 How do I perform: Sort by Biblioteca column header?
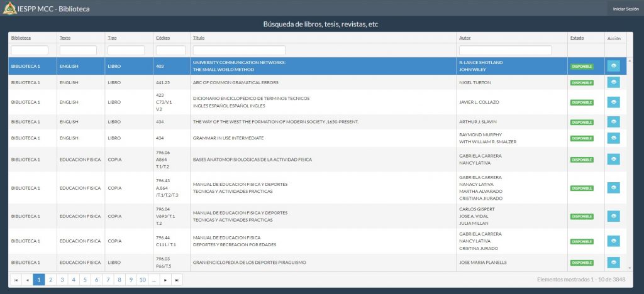tap(21, 38)
